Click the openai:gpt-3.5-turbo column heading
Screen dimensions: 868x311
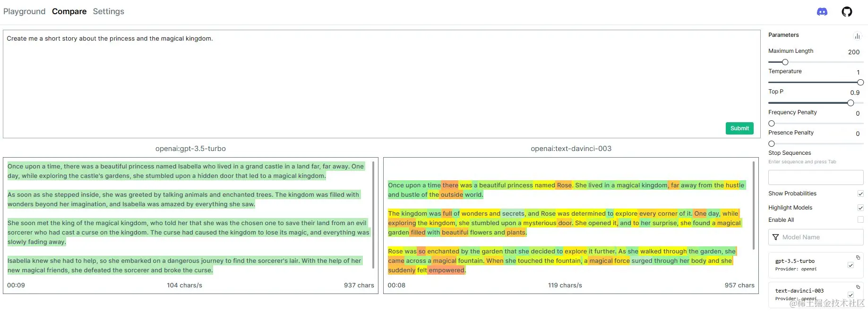click(190, 149)
